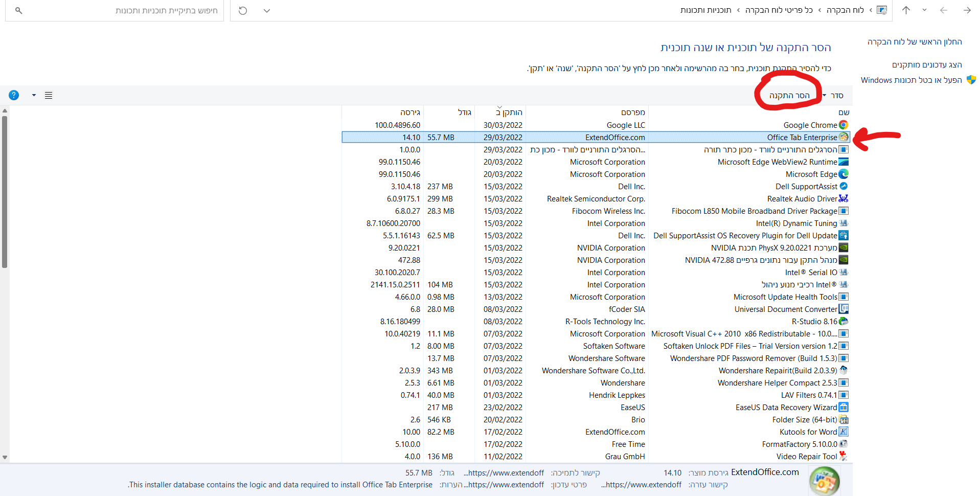Expand the view options dropdown arrow
980x496 pixels.
click(34, 95)
